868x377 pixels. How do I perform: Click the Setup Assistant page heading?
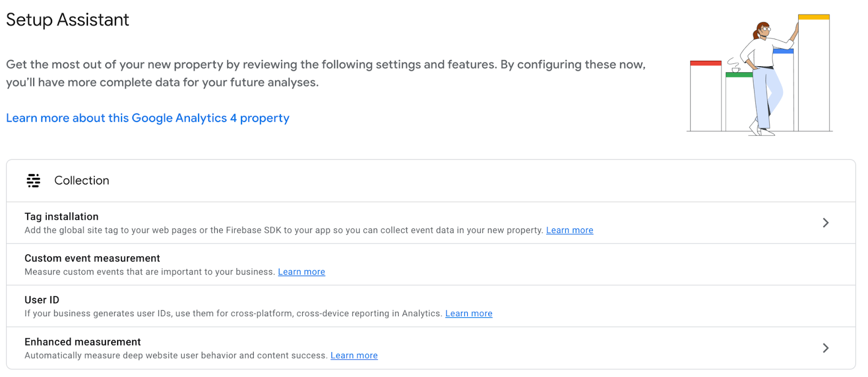pos(67,20)
